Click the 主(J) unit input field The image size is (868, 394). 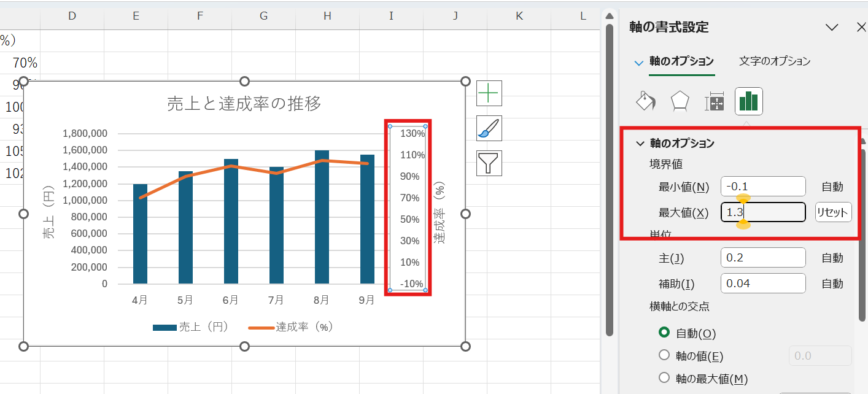pos(762,258)
